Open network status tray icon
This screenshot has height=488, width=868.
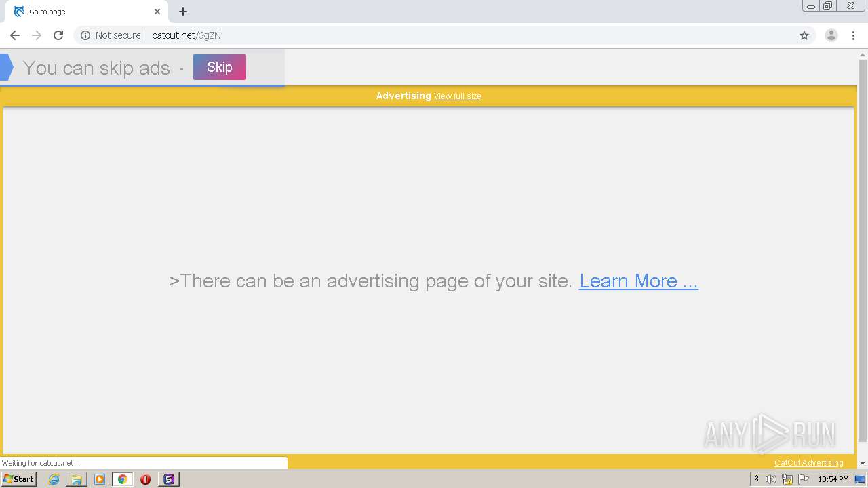coord(787,479)
